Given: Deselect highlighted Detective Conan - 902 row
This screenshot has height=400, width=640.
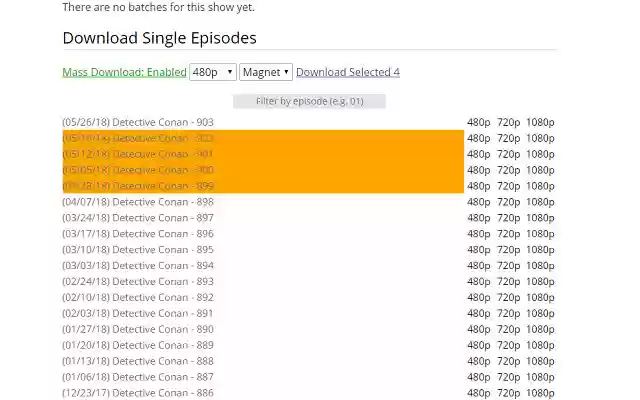Looking at the screenshot, I should (x=263, y=138).
